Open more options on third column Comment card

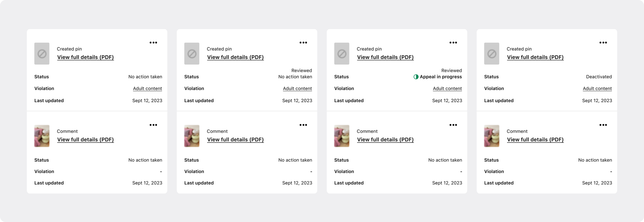pyautogui.click(x=453, y=125)
